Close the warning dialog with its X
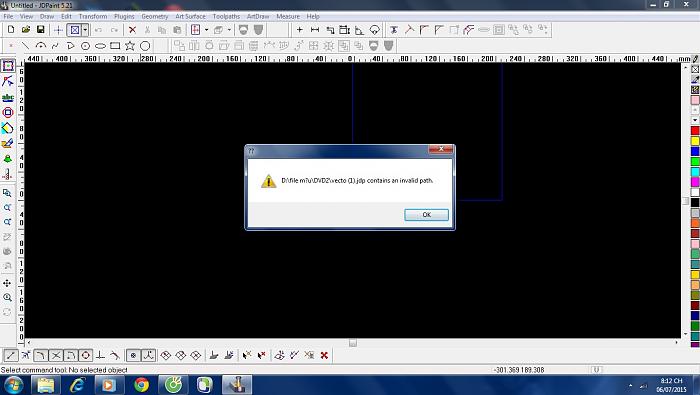Screen dimensions: 700x395 point(441,150)
